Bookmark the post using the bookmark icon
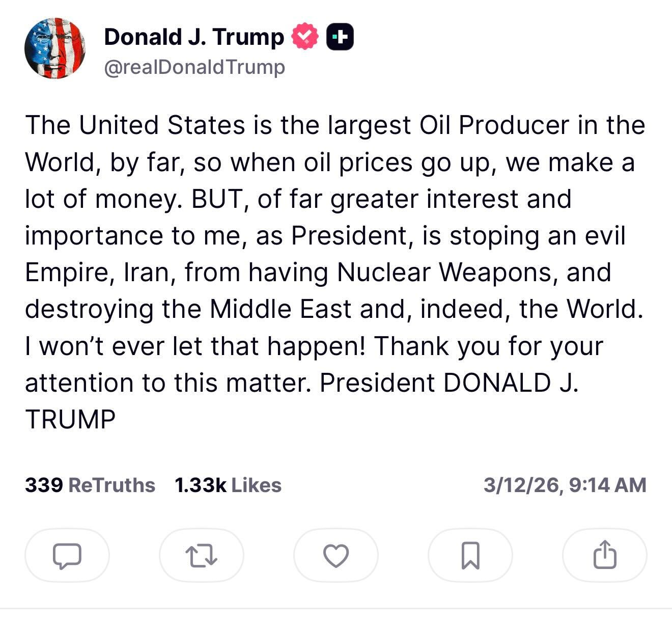 coord(470,555)
